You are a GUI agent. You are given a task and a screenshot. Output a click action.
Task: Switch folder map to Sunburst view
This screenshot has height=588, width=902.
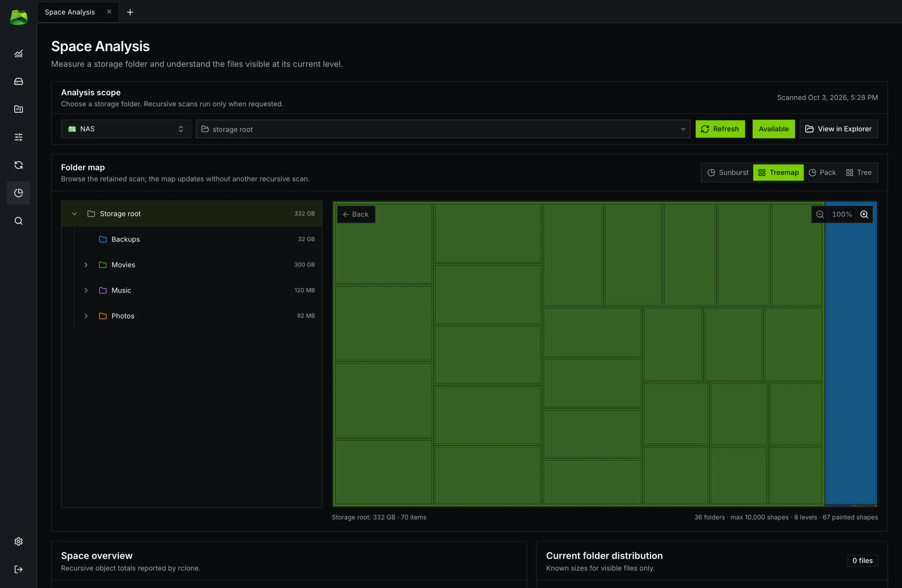point(728,172)
